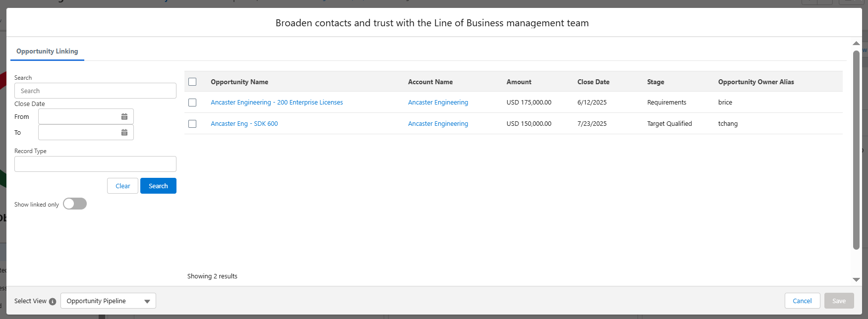Click the Select View info icon
Screen dimensions: 868x319
[53, 302]
